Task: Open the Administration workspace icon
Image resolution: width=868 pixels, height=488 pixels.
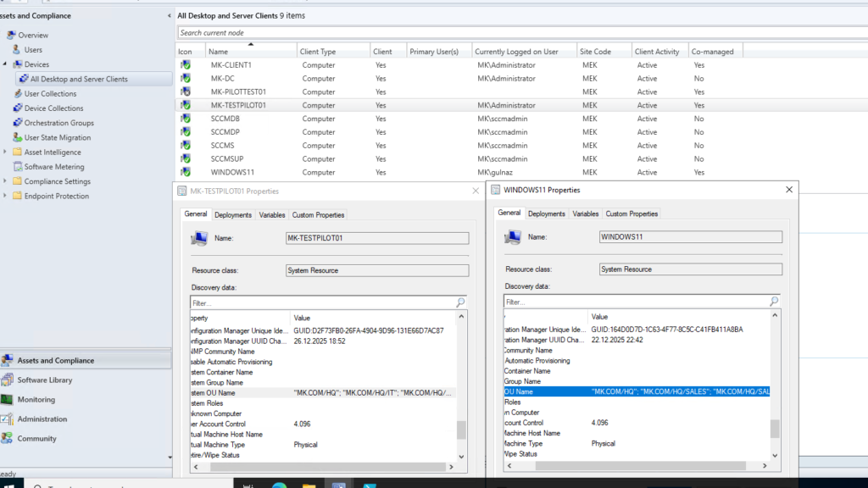Action: point(7,419)
